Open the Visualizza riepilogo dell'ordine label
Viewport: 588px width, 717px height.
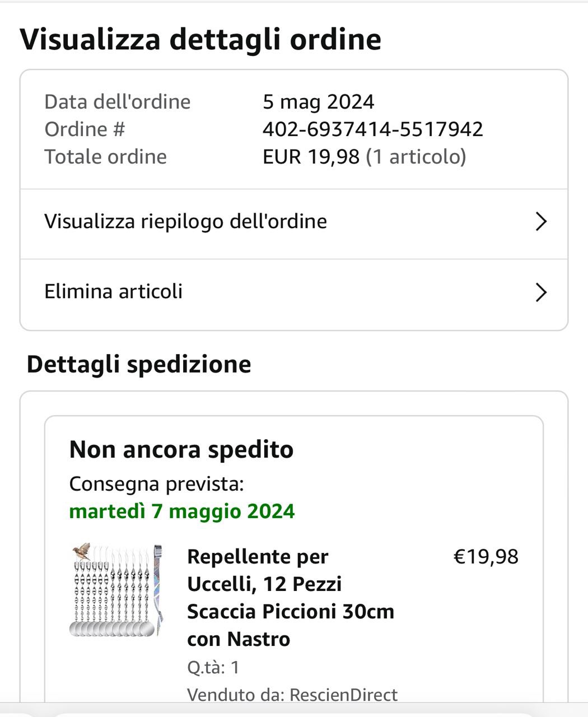(185, 222)
